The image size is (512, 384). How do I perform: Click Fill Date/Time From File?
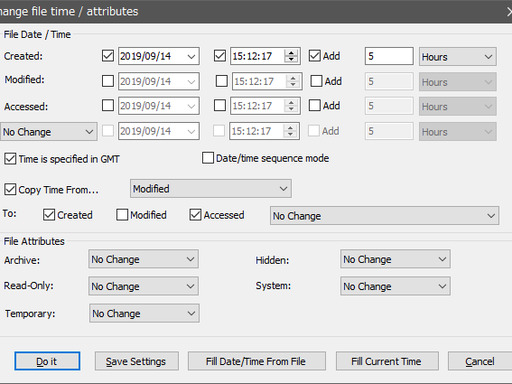(x=256, y=361)
